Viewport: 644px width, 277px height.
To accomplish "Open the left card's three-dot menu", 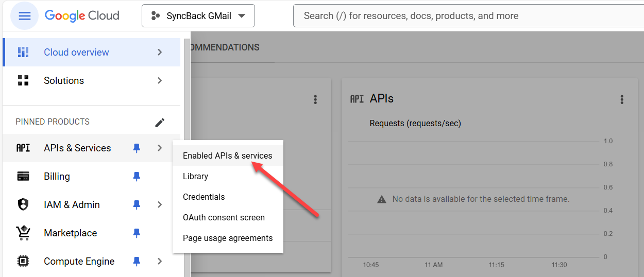I will pyautogui.click(x=315, y=99).
